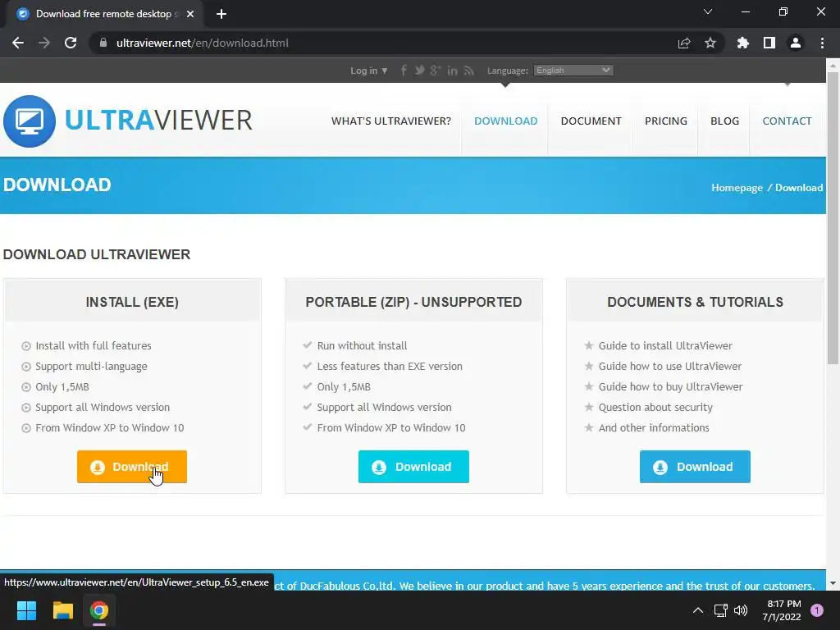
Task: Open the What's UltraViewer? menu item
Action: point(391,121)
